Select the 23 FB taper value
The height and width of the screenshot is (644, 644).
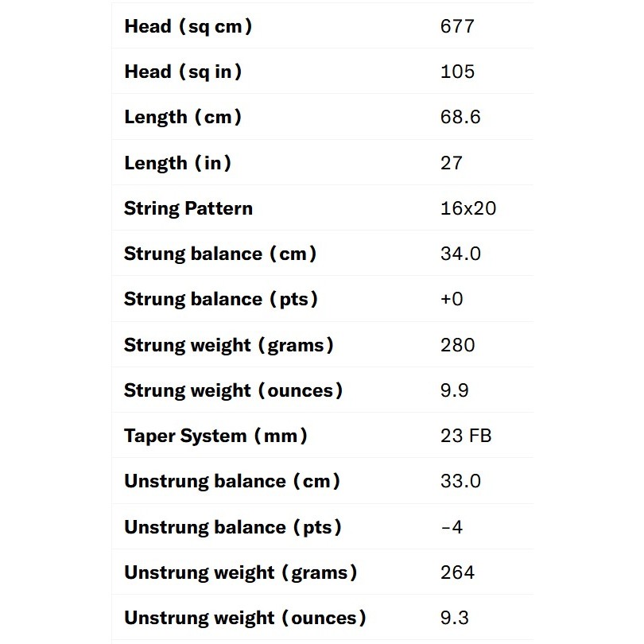tap(466, 436)
